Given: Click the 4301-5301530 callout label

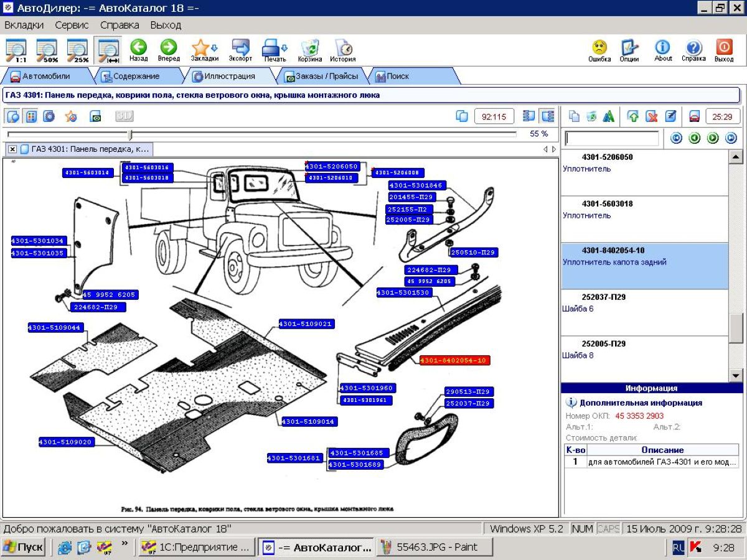Looking at the screenshot, I should click(x=404, y=292).
